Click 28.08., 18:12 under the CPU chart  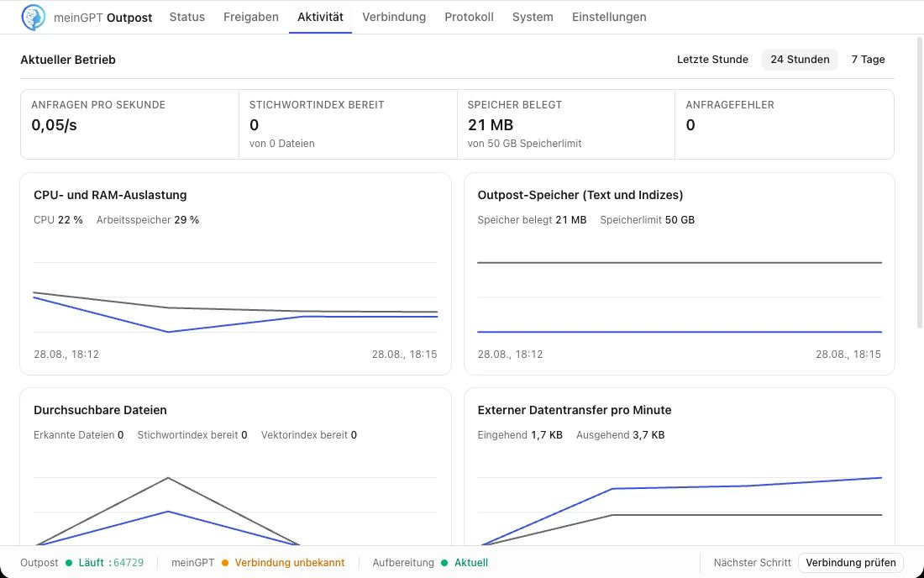coord(66,354)
